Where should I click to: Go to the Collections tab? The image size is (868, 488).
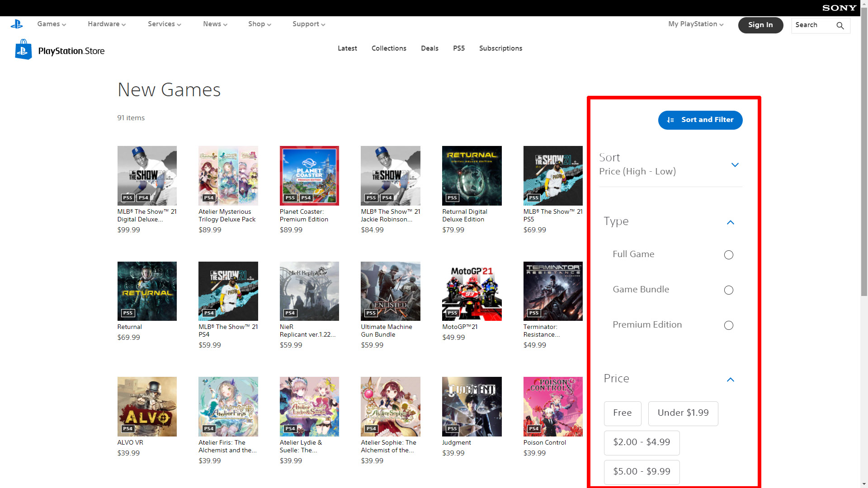389,48
